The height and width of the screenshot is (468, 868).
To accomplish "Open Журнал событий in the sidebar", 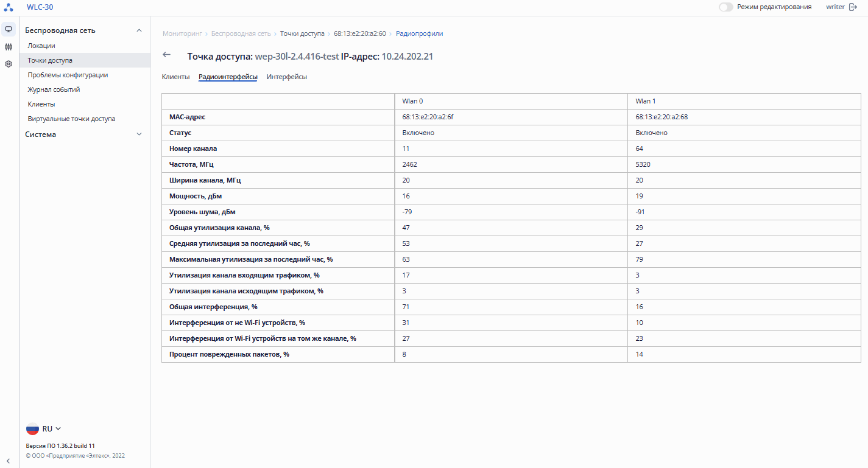I will pos(54,89).
